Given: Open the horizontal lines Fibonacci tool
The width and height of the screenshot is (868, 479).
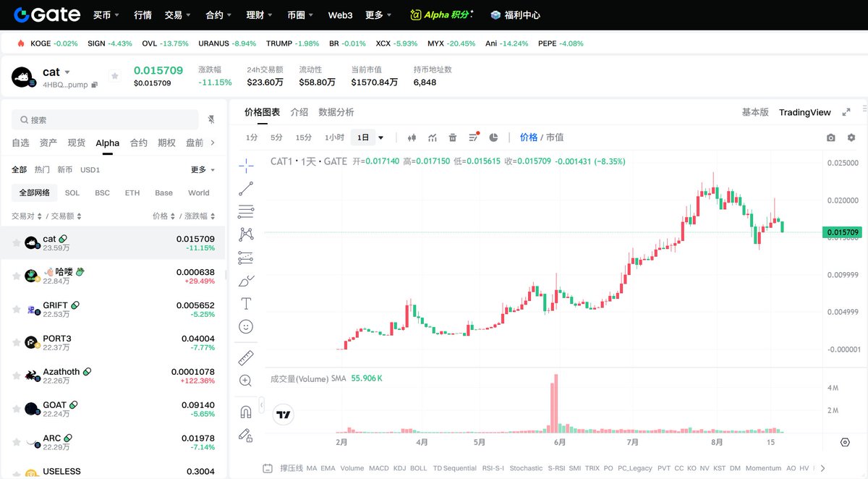Looking at the screenshot, I should tap(246, 211).
